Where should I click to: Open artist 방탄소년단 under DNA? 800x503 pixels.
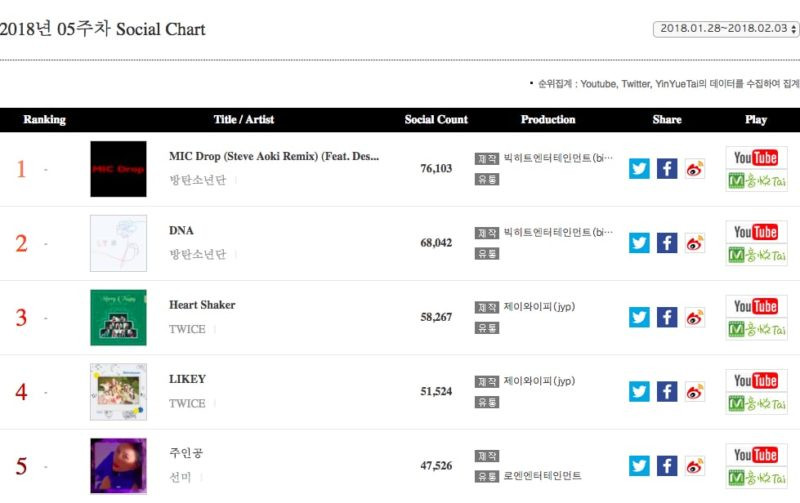197,254
